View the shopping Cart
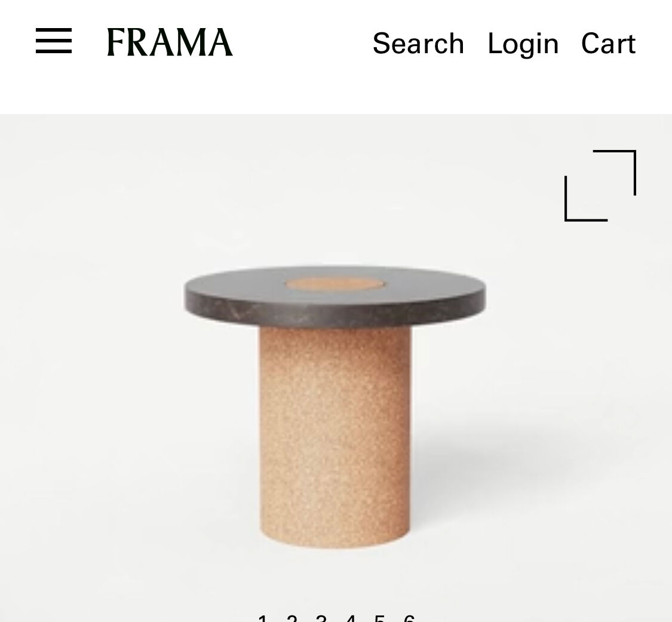 tap(608, 43)
